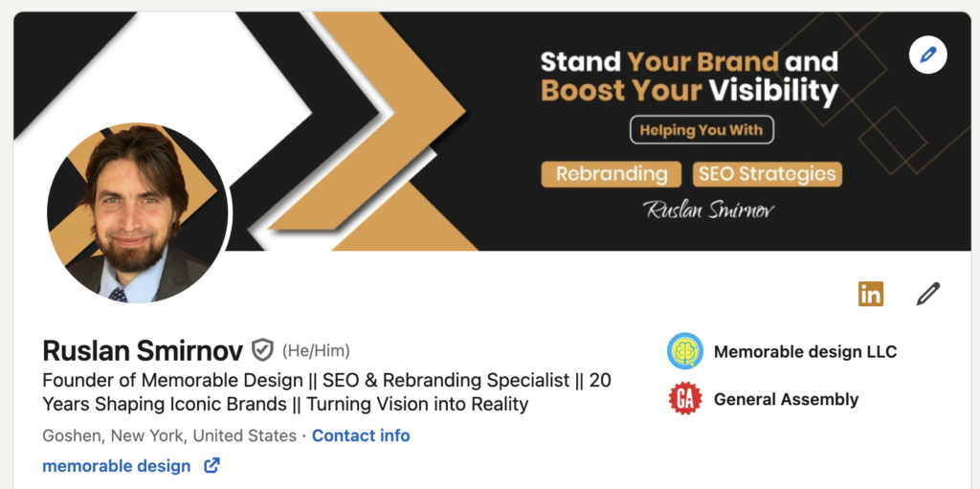Select the General Assembly school name
980x489 pixels.
(x=786, y=399)
